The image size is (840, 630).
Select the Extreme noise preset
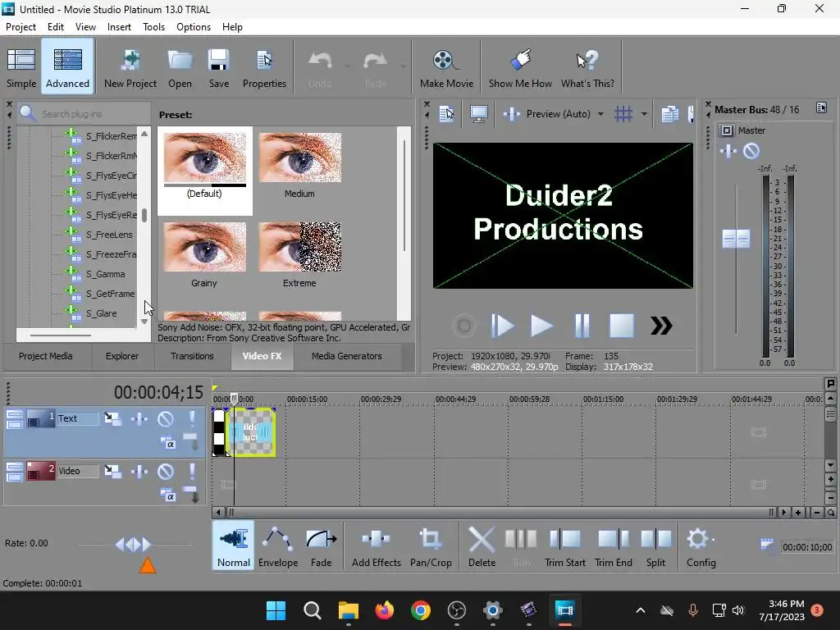(x=299, y=254)
